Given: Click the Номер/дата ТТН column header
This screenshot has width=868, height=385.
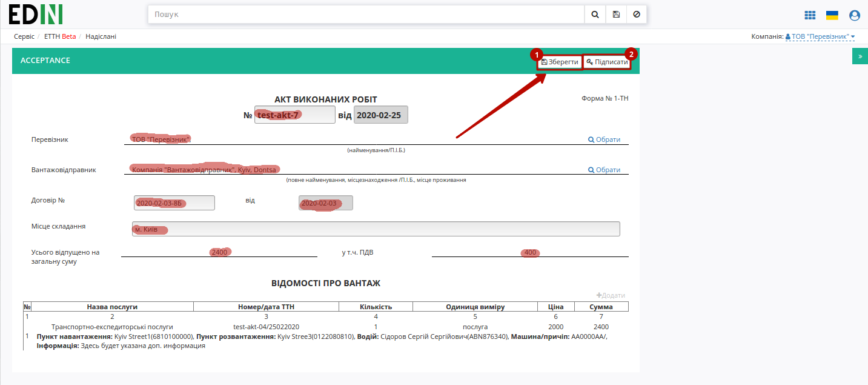Looking at the screenshot, I should pos(266,306).
